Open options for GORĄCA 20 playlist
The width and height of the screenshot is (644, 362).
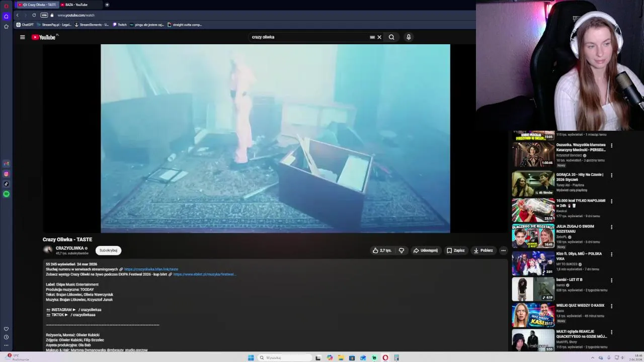(x=611, y=175)
